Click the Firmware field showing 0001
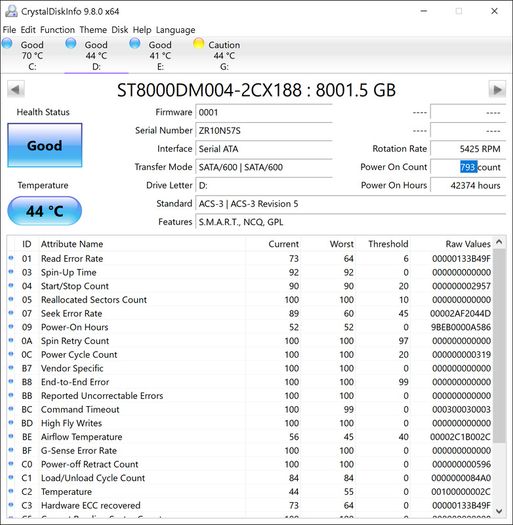Screen dimensions: 513x525 pos(264,112)
